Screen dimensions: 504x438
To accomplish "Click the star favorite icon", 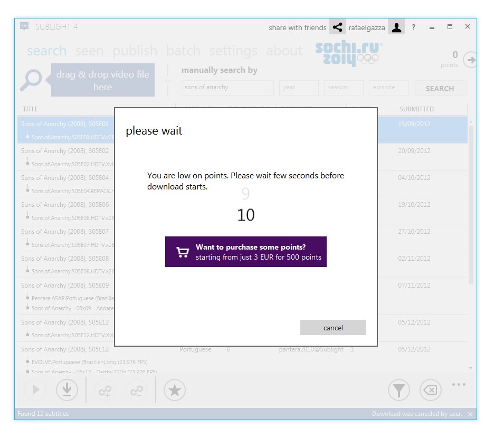I will [175, 390].
